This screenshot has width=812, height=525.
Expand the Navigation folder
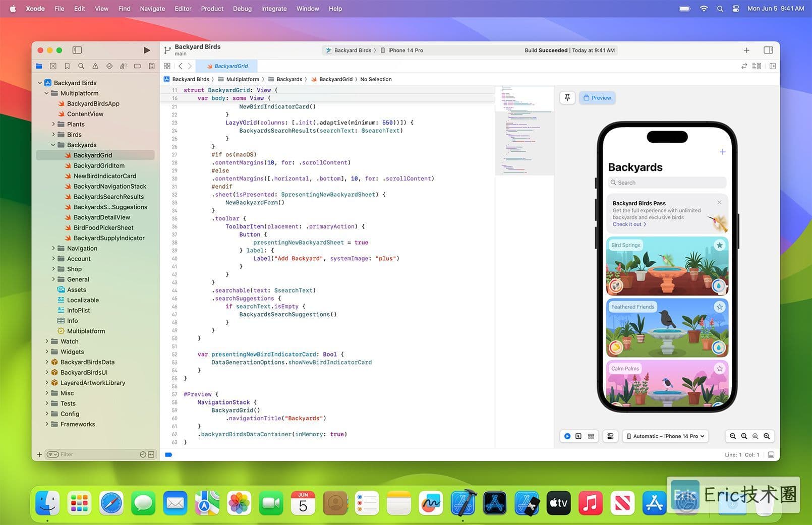(x=53, y=248)
